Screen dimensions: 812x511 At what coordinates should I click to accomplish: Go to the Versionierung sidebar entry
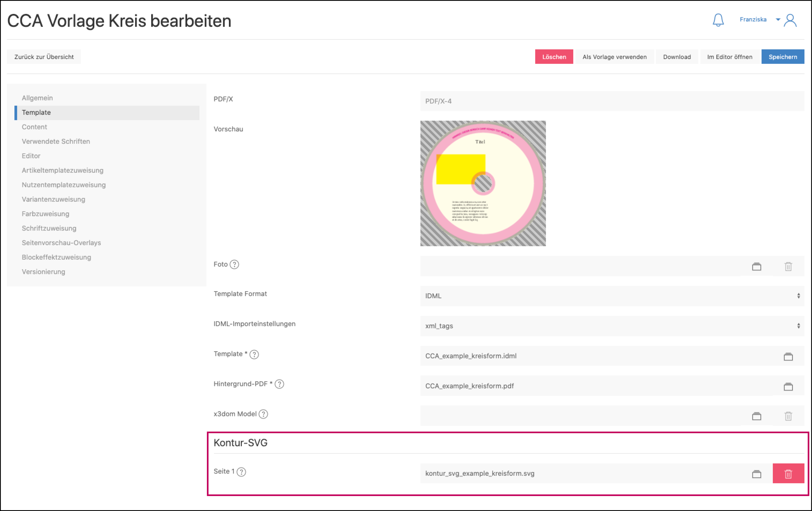[43, 272]
